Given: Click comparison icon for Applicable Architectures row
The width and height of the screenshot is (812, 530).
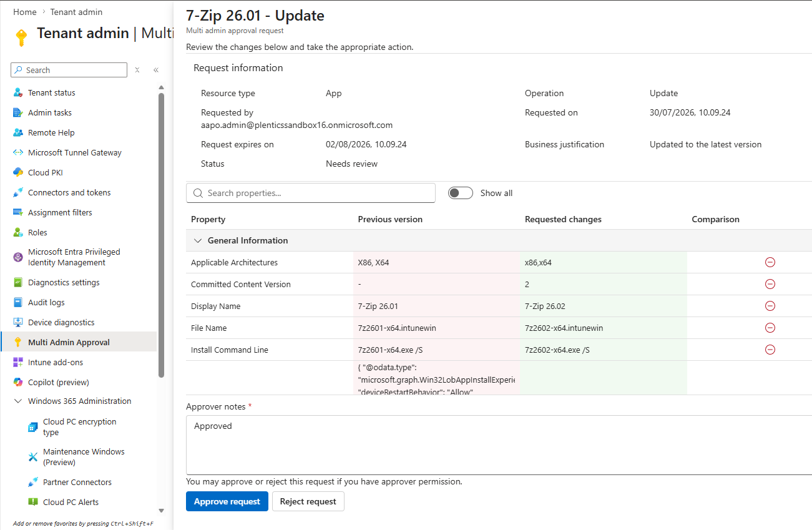Looking at the screenshot, I should 770,262.
